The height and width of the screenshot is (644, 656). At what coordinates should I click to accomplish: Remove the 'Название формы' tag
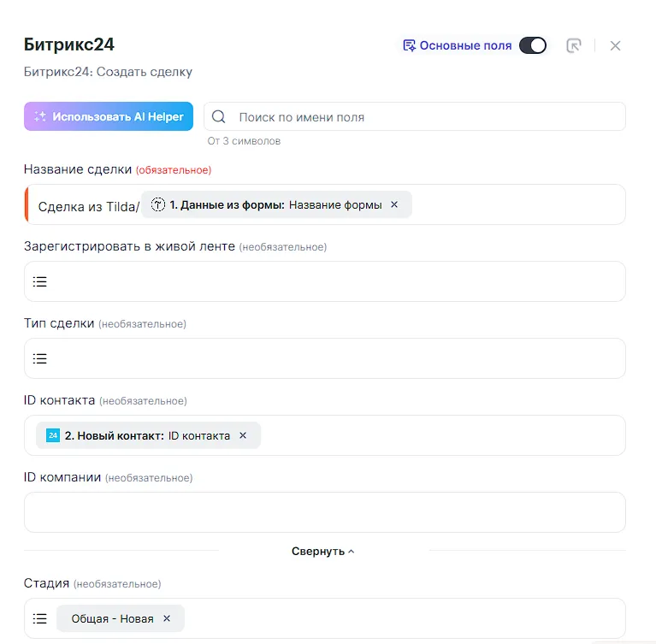(394, 204)
